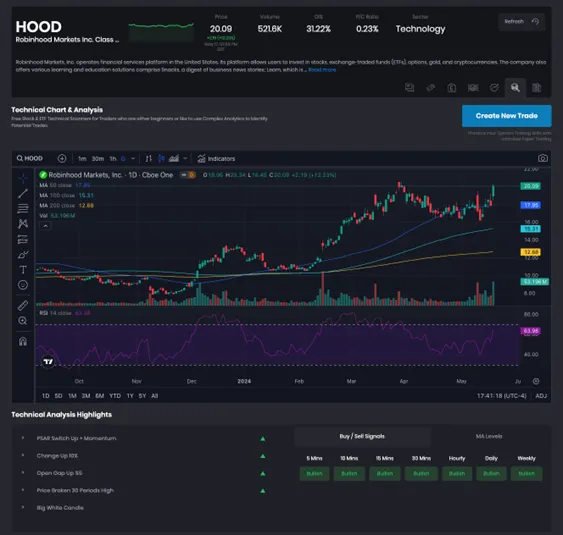Switch to bars chart style

pyautogui.click(x=148, y=158)
